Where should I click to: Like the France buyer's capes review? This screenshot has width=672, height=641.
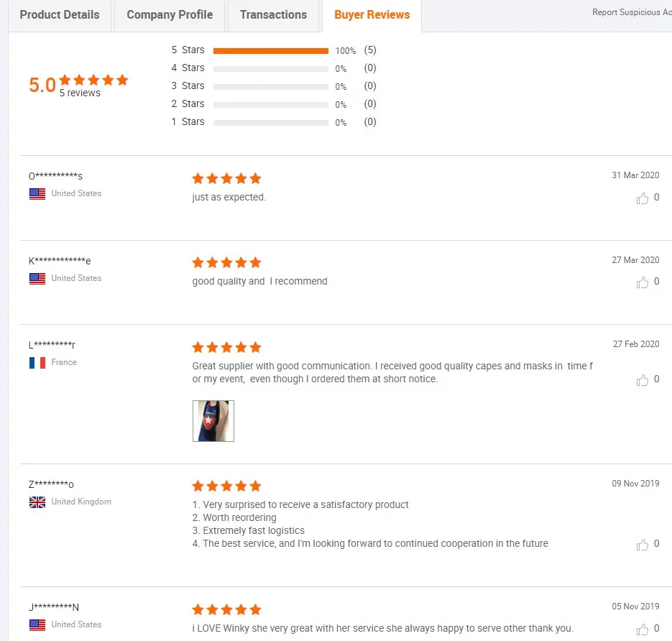(x=642, y=380)
